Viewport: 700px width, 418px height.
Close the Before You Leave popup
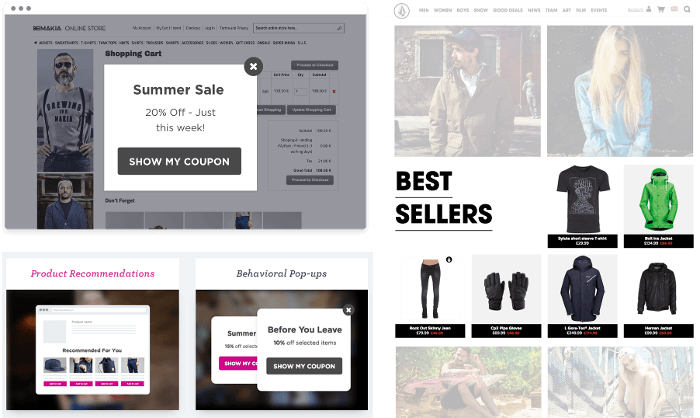(349, 310)
